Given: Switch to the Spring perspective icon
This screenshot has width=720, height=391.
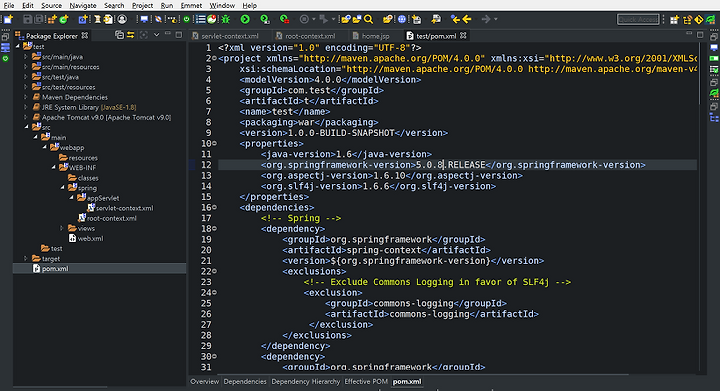Looking at the screenshot, I should (x=710, y=19).
